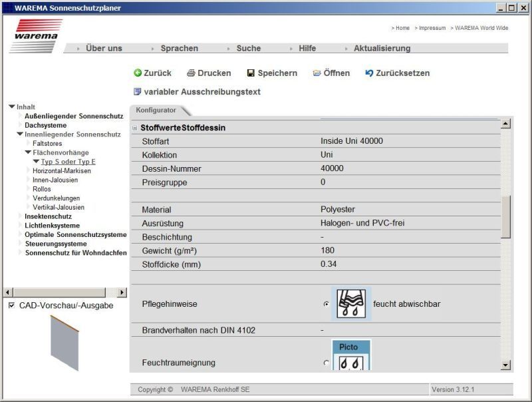Click the Ausrüstung value Halogen- und PVC-frei

pos(362,223)
